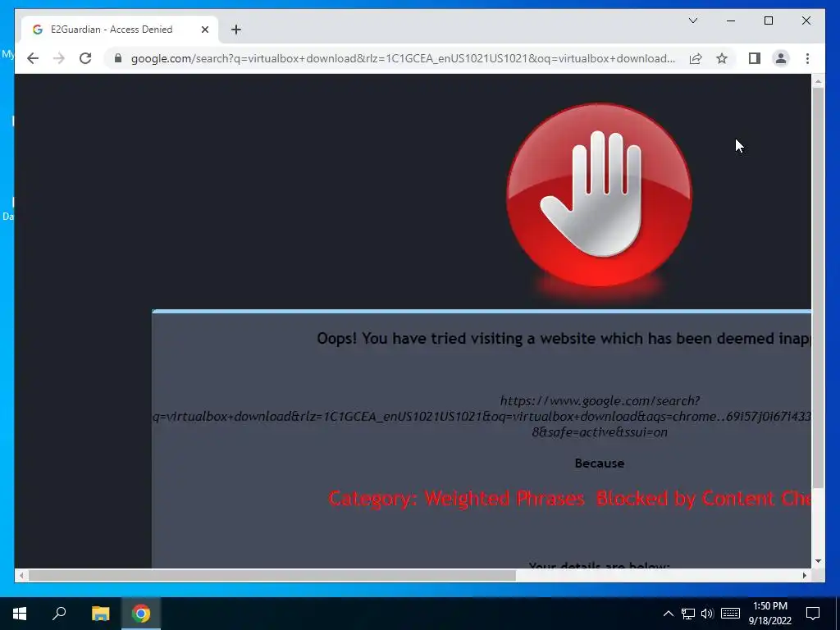The height and width of the screenshot is (630, 840).
Task: Click the vertical scrollbar thumb
Action: coord(818,288)
